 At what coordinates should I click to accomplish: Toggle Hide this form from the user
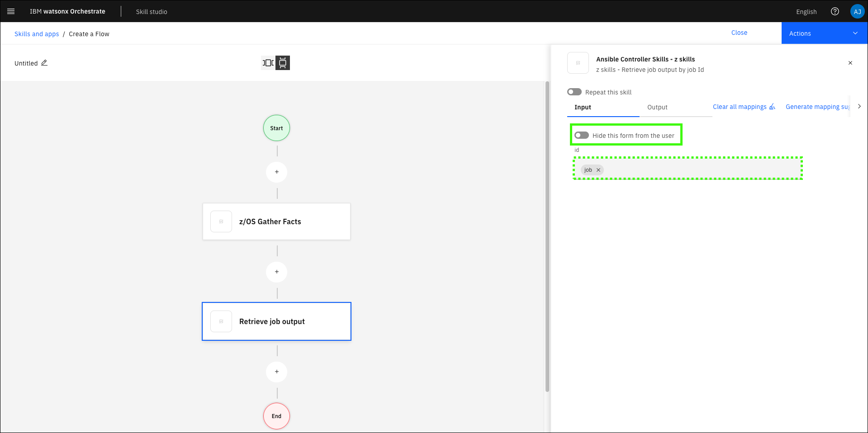click(x=582, y=135)
